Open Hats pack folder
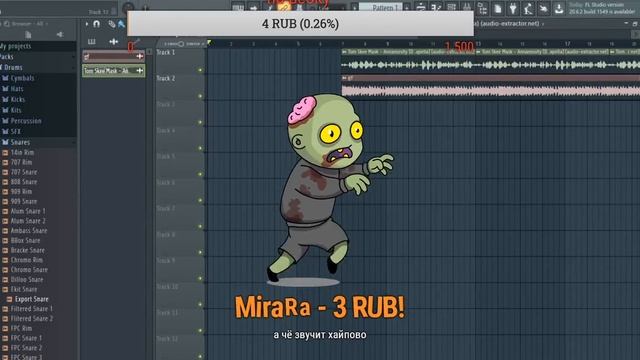Viewport: 640px width, 360px height. pos(17,89)
